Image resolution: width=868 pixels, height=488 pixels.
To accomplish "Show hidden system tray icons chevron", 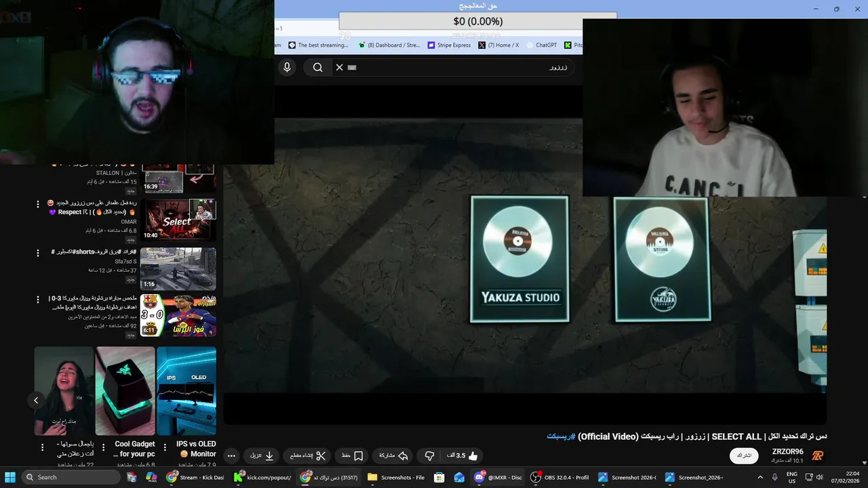I will click(x=759, y=477).
